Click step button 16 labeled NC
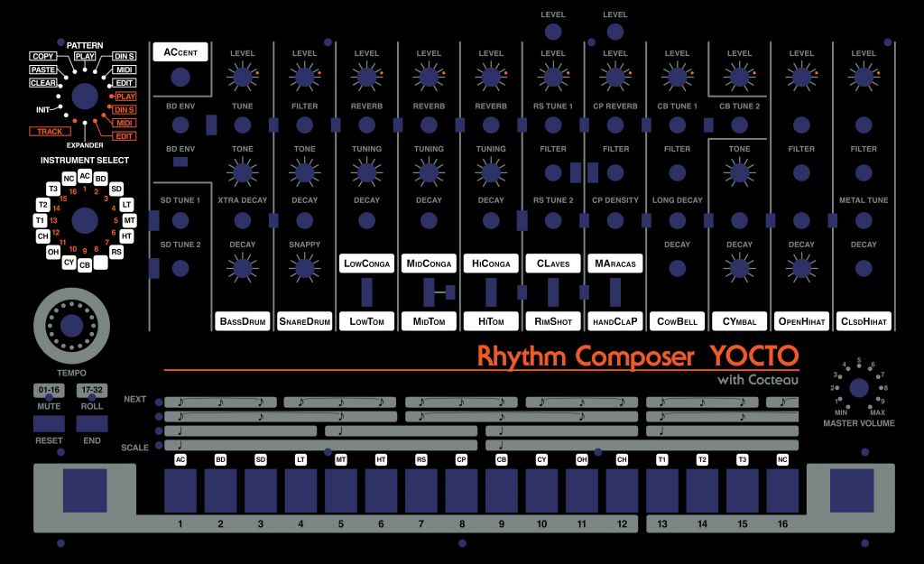 782,491
